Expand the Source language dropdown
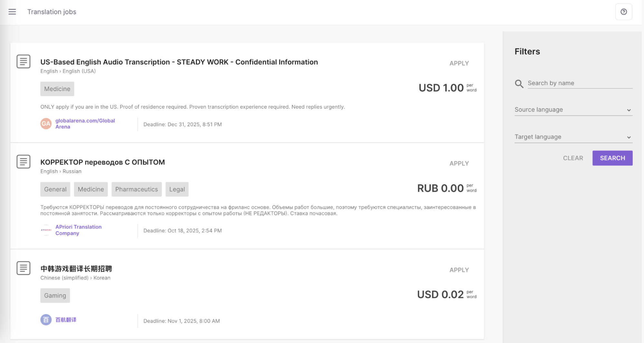Viewport: 644px width, 343px height. coord(573,110)
